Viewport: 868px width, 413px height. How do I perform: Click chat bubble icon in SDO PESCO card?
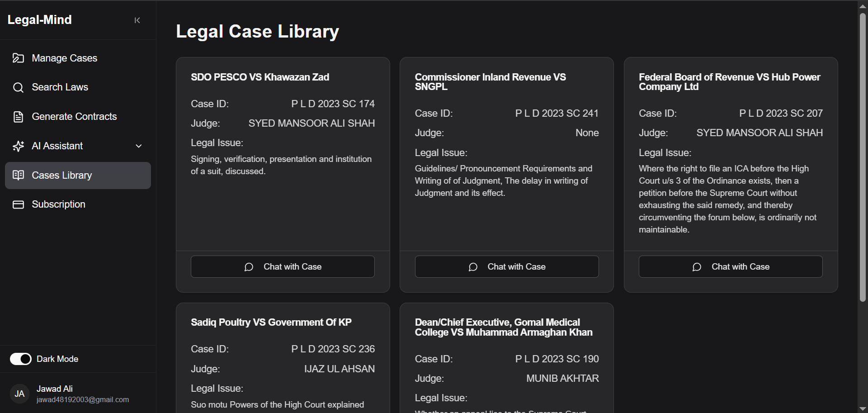click(249, 267)
